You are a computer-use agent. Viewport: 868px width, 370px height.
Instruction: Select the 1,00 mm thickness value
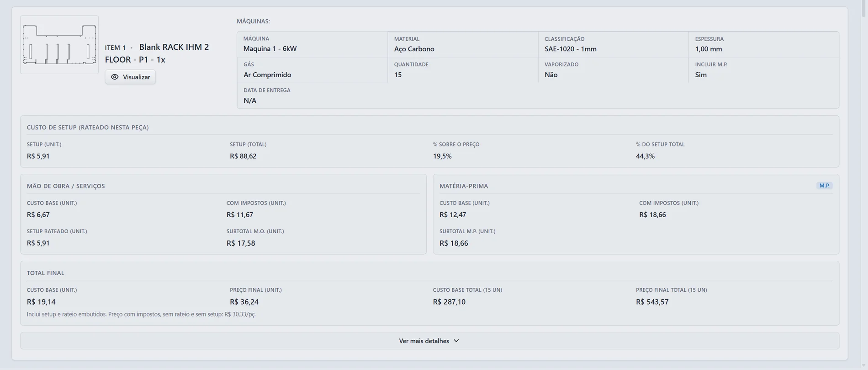pyautogui.click(x=709, y=49)
